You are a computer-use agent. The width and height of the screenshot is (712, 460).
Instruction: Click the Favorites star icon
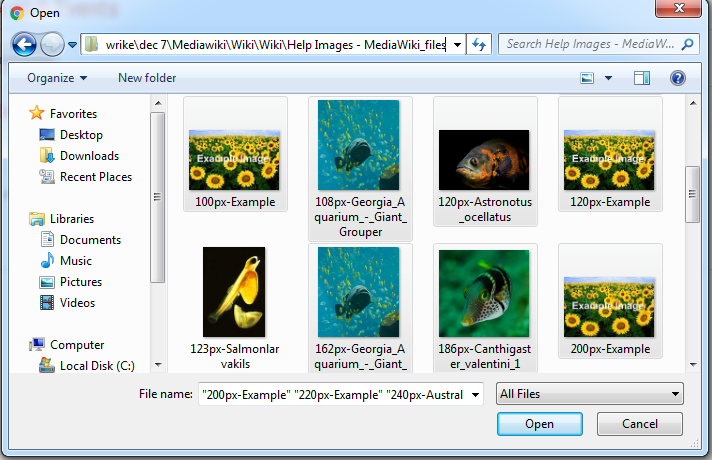click(37, 113)
